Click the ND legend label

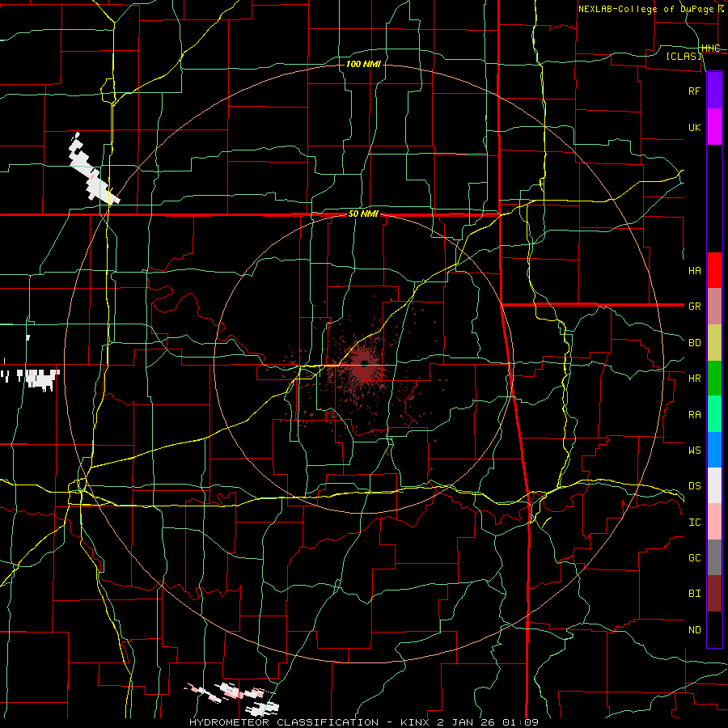tap(695, 630)
